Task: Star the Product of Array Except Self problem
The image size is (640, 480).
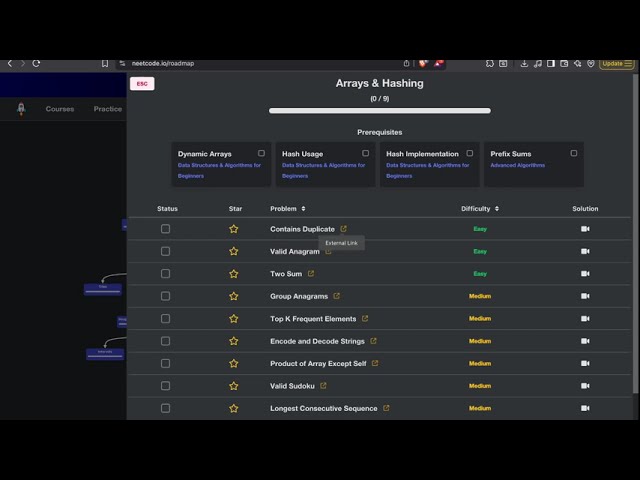Action: point(233,364)
